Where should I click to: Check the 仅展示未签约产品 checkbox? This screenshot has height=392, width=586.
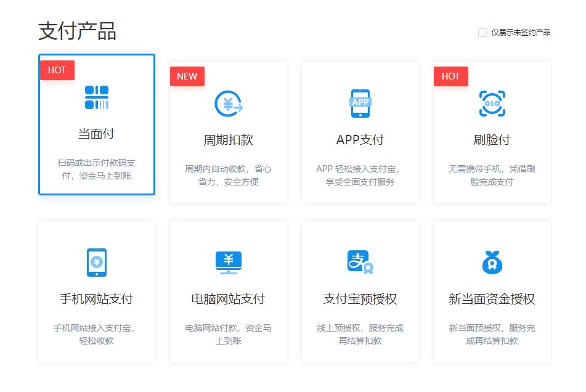(x=482, y=33)
